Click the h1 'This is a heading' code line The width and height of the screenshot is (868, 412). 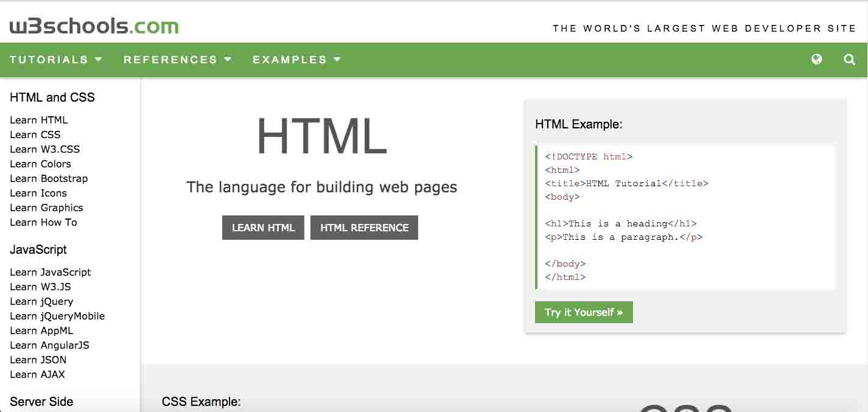(621, 223)
